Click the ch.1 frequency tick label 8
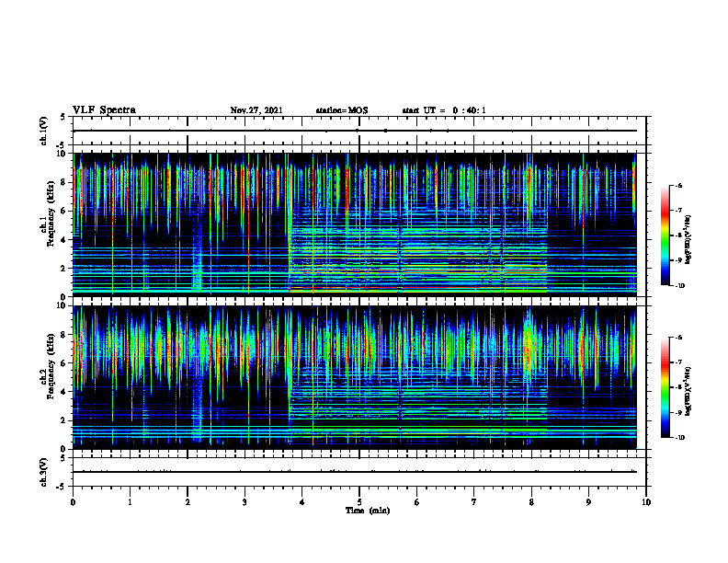 point(64,182)
